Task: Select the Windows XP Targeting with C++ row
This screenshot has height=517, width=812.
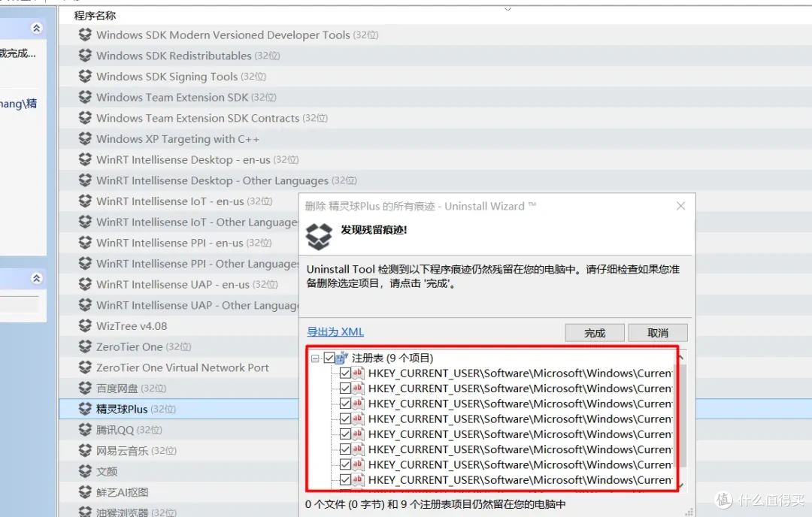Action: tap(435, 139)
